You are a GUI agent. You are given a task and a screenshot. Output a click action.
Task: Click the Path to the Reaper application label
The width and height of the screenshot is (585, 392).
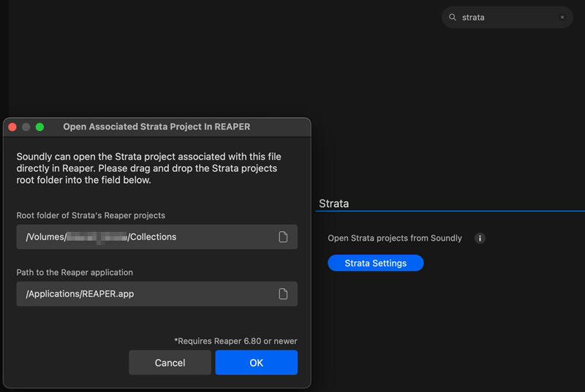[75, 272]
